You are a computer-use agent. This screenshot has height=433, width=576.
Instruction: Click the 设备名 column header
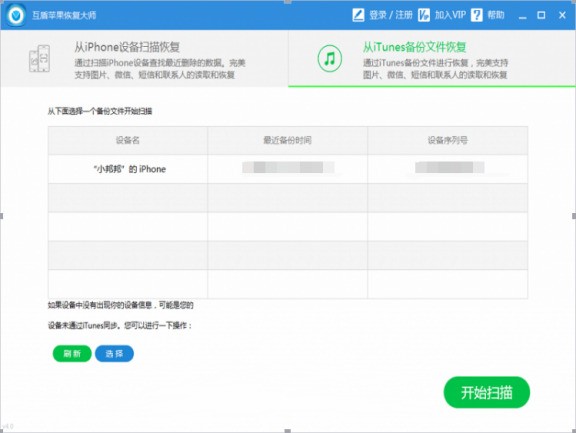pos(127,140)
